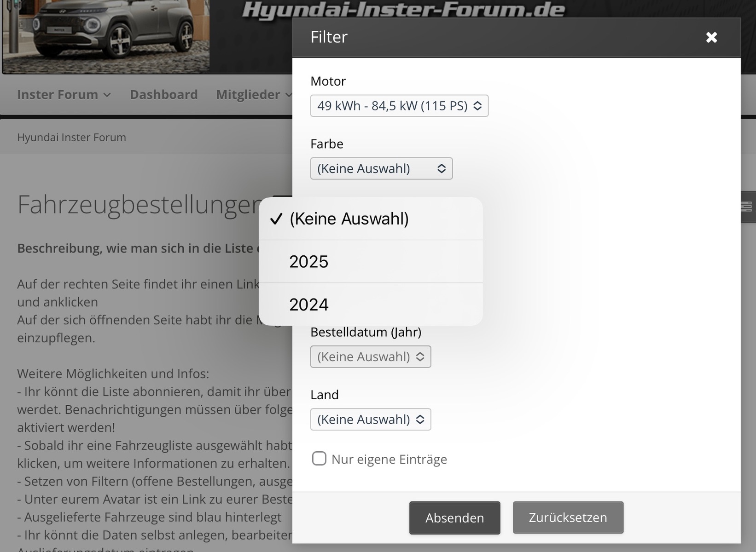The width and height of the screenshot is (756, 552).
Task: Open the Land dropdown
Action: pyautogui.click(x=370, y=419)
